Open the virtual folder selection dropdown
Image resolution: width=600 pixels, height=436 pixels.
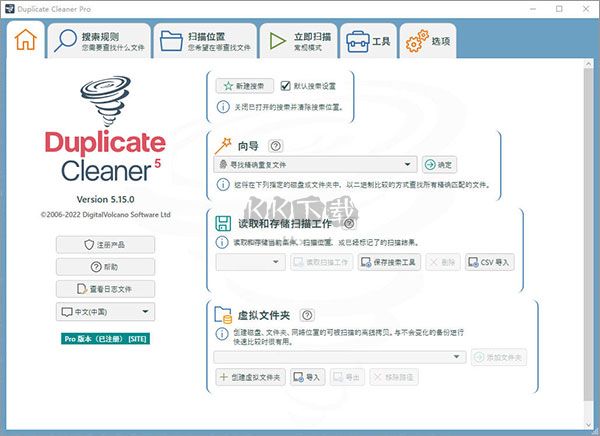pos(340,357)
